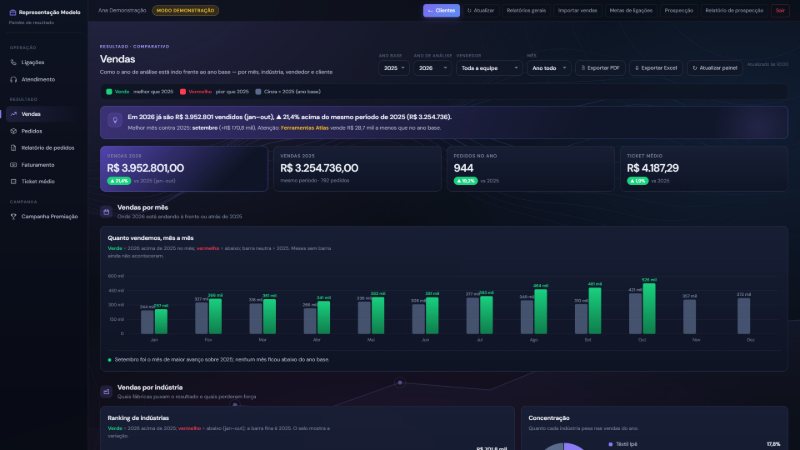Click the Representação Modelo logo icon
Image resolution: width=800 pixels, height=450 pixels.
pos(13,12)
